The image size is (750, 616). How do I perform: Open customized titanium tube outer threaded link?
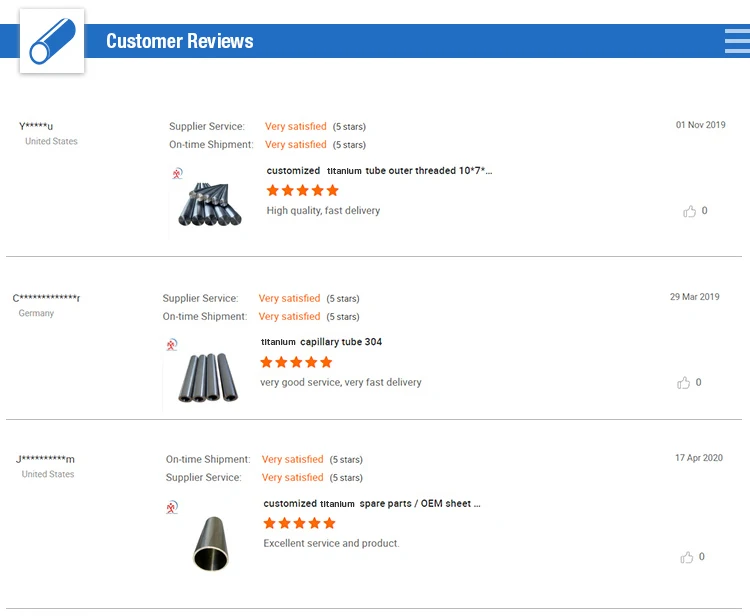click(x=379, y=171)
